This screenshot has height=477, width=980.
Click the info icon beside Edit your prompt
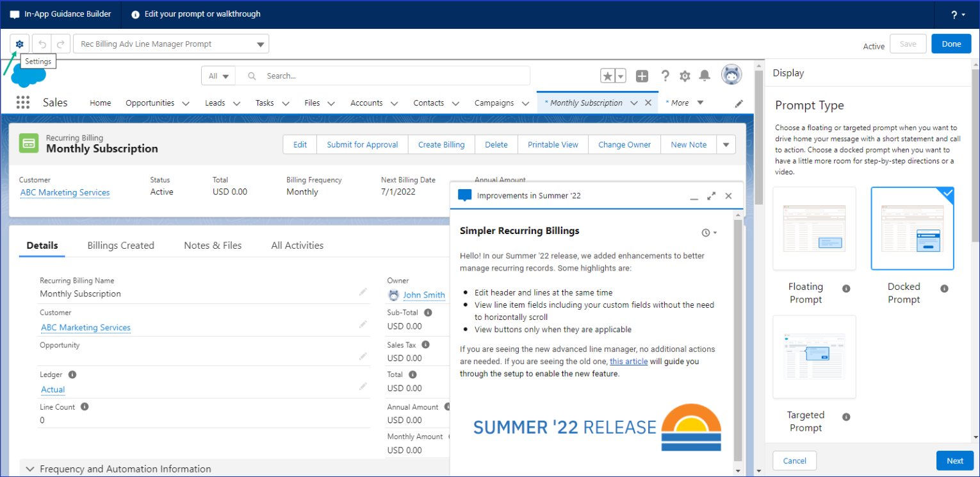[135, 14]
